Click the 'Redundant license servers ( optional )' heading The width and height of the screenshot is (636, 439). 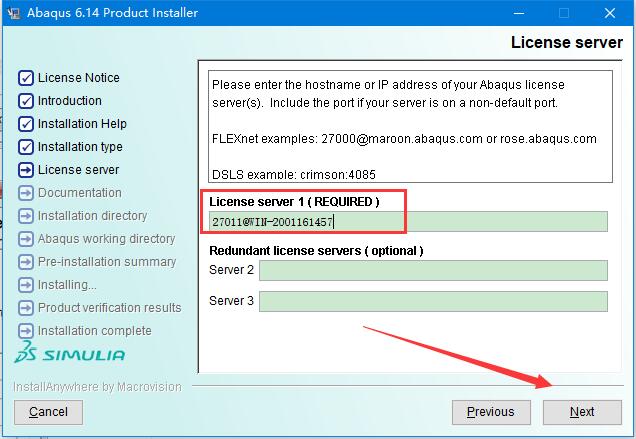pyautogui.click(x=316, y=251)
